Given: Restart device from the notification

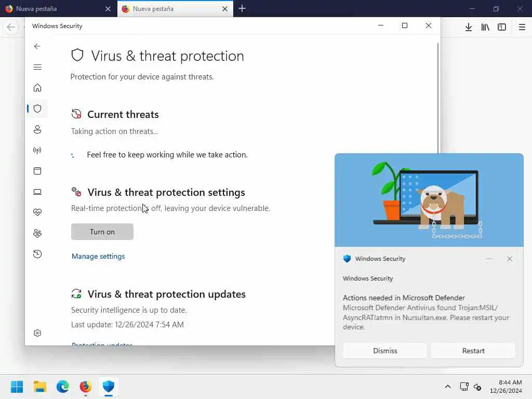Looking at the screenshot, I should (473, 351).
